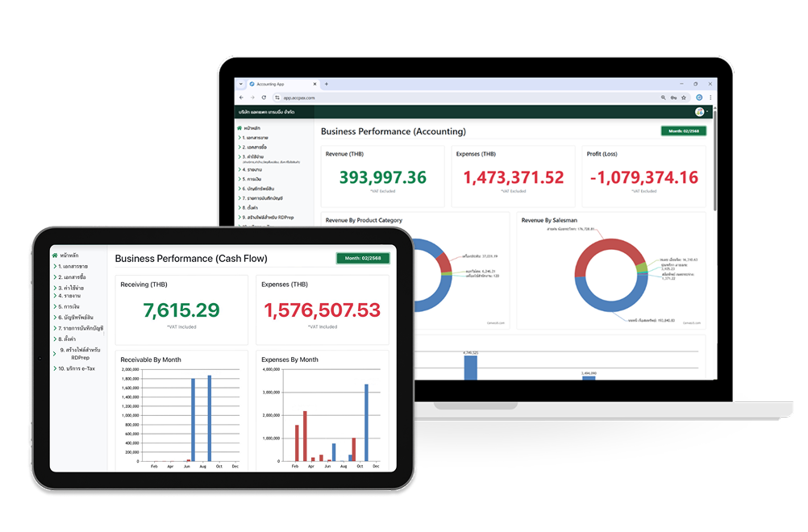Open '4. รายงาน' in the tablet sidebar
This screenshot has width=808, height=532.
(69, 296)
